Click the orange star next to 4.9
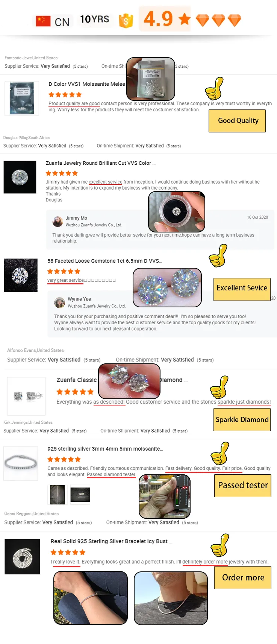This screenshot has width=277, height=644. [185, 18]
